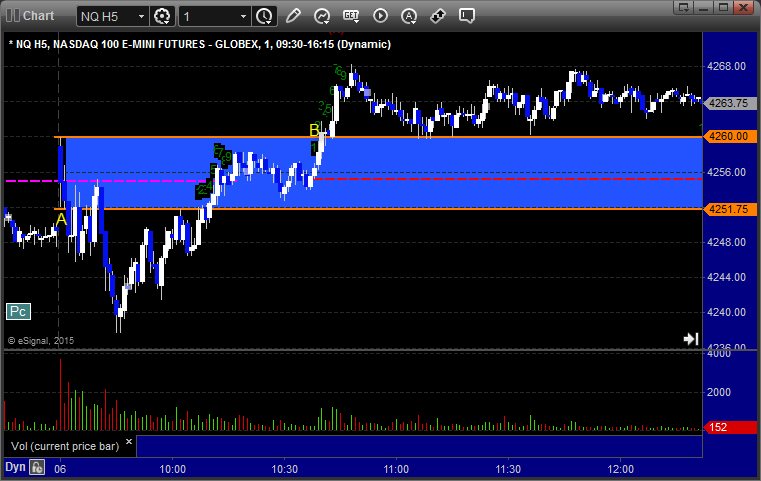Select the pencil drawing tool
This screenshot has width=761, height=481.
293,16
